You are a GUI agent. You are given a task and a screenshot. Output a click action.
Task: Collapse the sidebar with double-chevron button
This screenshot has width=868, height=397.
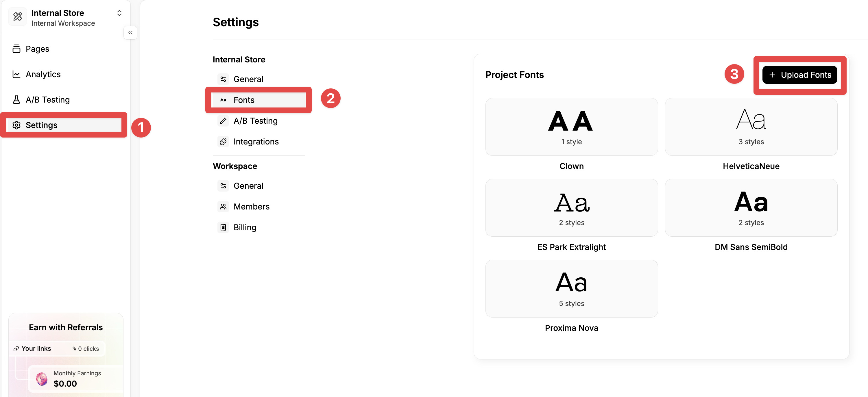[x=130, y=33]
